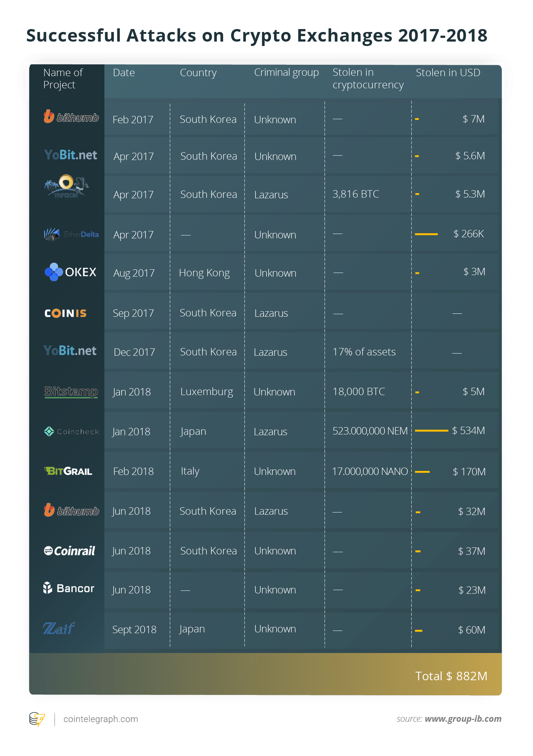Click the Total $ 882M summary bar
Screen dimensions: 533x756
(265, 674)
